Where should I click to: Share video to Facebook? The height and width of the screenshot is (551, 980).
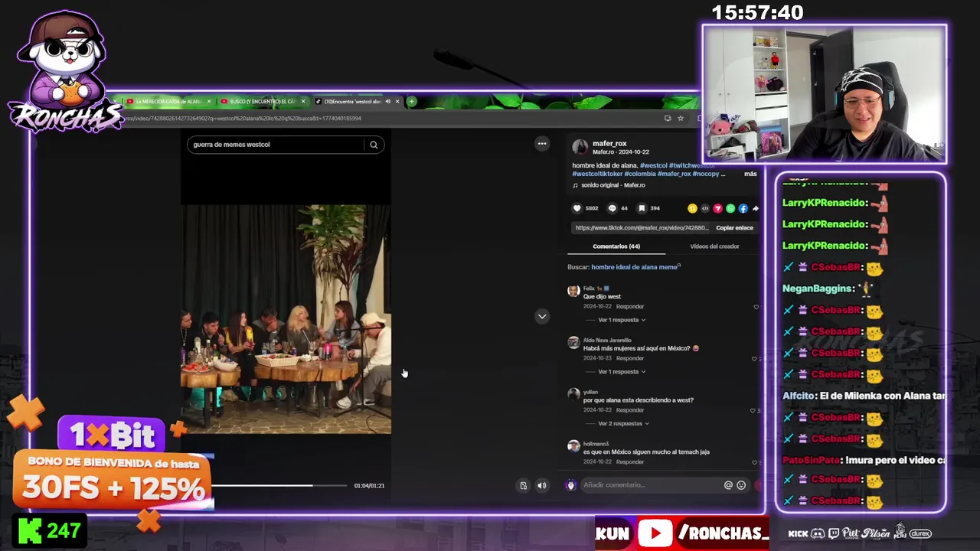(x=743, y=208)
